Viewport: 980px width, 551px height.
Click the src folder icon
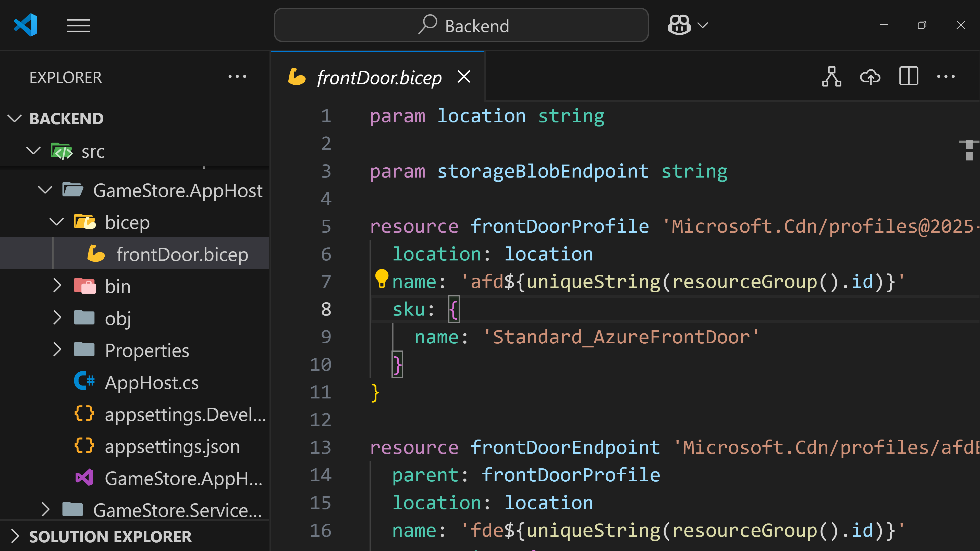(x=62, y=151)
